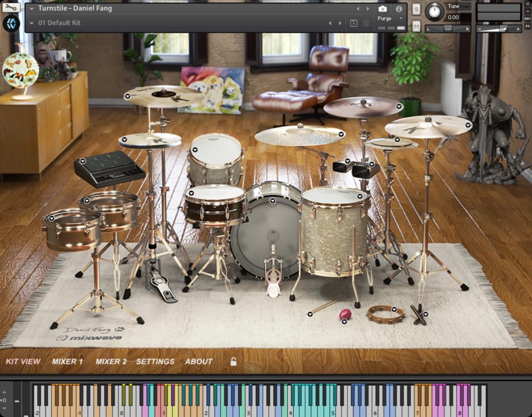The image size is (532, 417).
Task: Shift keyboard octave up arrow
Action: pos(4,392)
